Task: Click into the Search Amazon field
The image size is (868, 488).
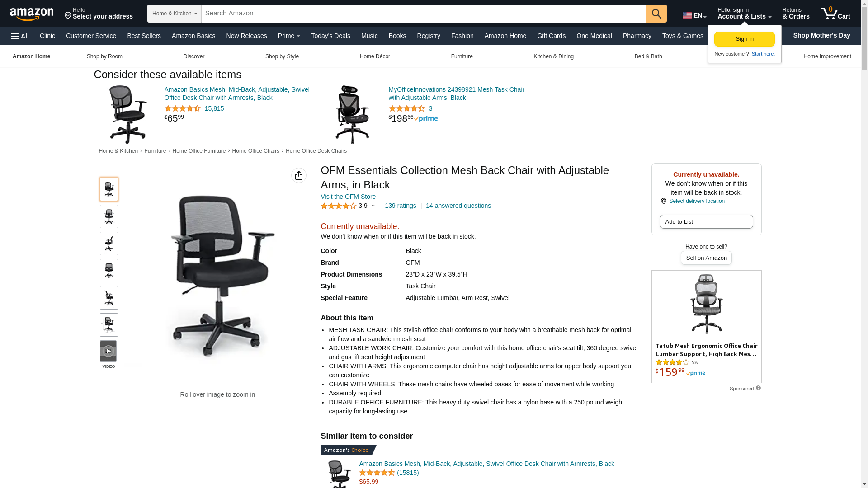Action: pyautogui.click(x=424, y=14)
